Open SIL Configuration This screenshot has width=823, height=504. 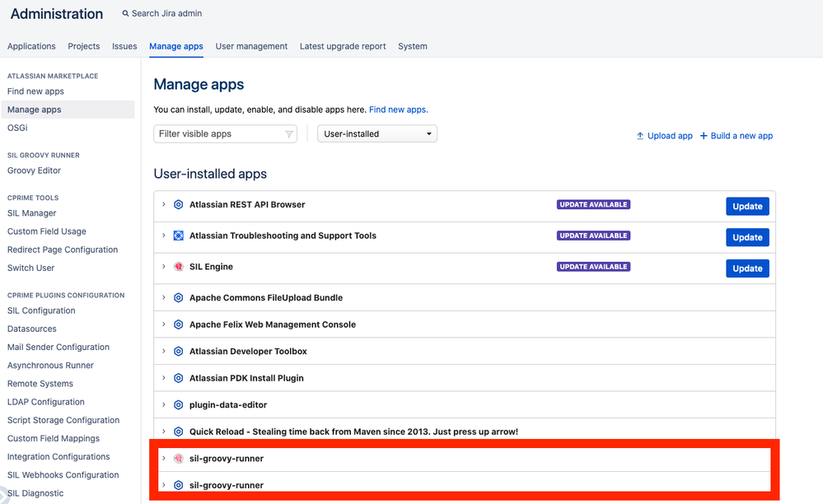coord(41,310)
